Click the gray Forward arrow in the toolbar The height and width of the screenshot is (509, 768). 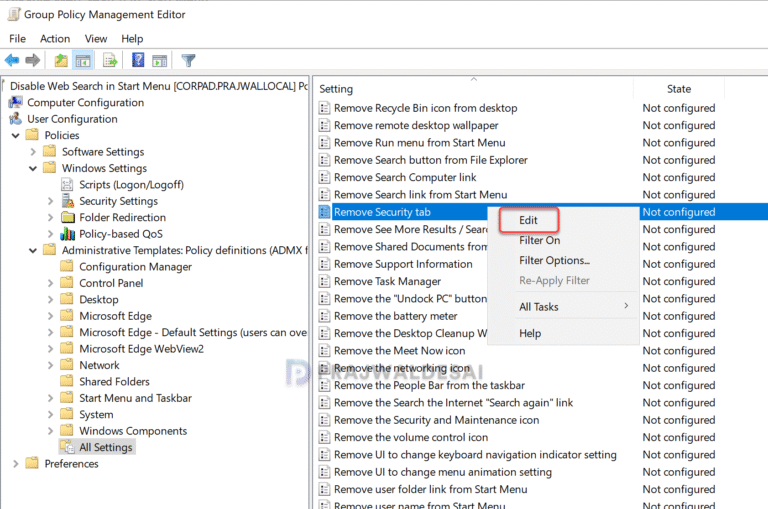pos(32,60)
